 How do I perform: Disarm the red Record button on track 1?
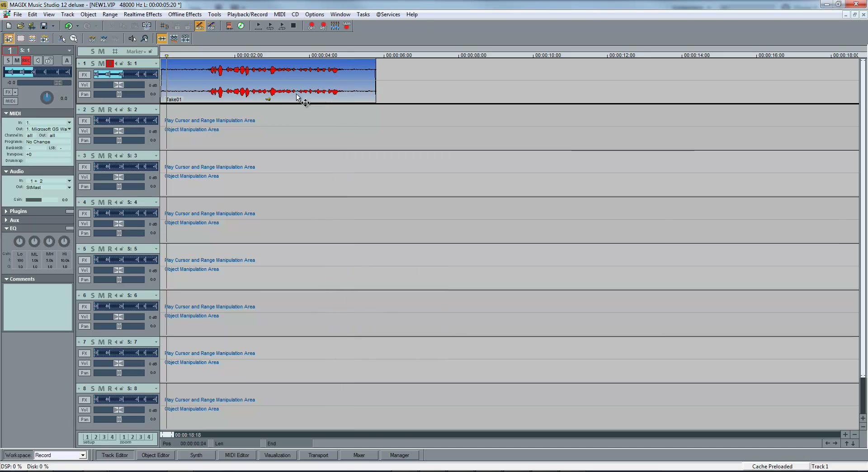point(109,63)
